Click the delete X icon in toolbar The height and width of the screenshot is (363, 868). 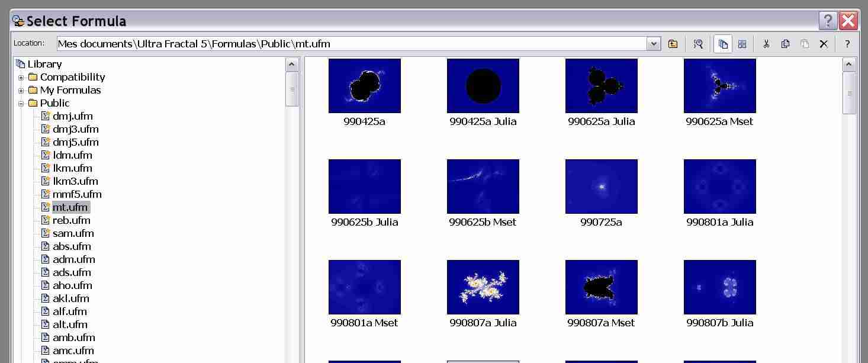823,44
